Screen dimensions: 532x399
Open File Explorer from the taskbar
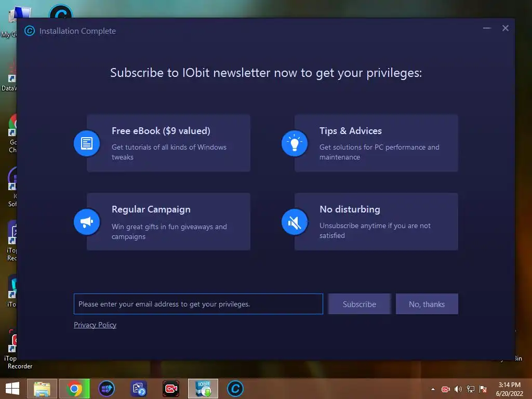tap(42, 389)
